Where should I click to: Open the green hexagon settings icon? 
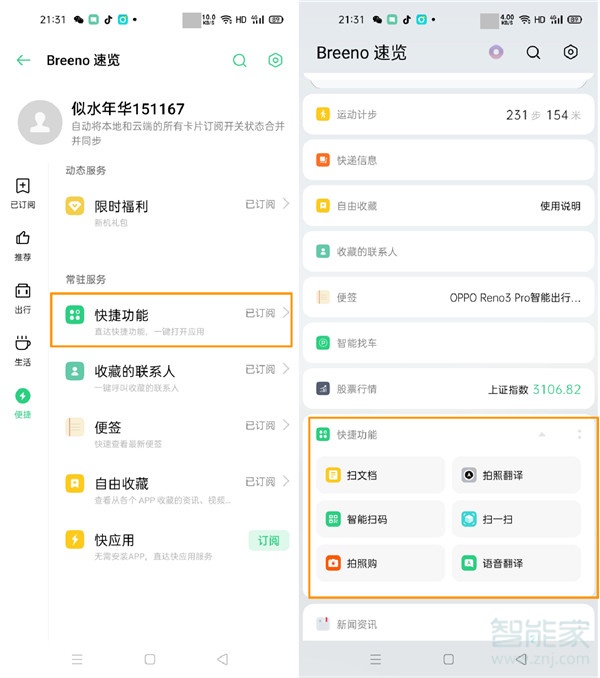(x=276, y=60)
